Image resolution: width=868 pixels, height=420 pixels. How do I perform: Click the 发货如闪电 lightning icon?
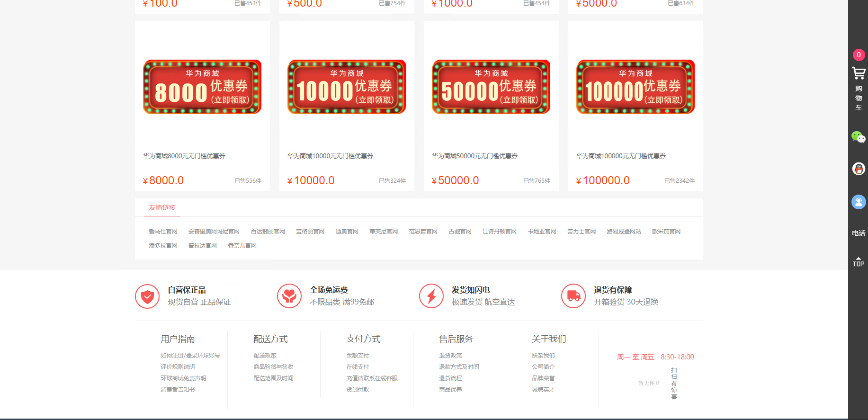pos(431,296)
